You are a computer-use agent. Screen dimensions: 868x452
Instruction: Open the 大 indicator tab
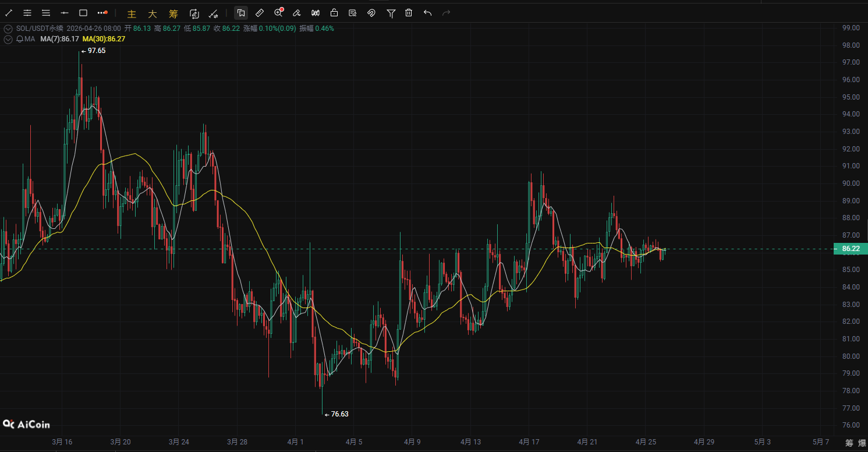pos(153,13)
